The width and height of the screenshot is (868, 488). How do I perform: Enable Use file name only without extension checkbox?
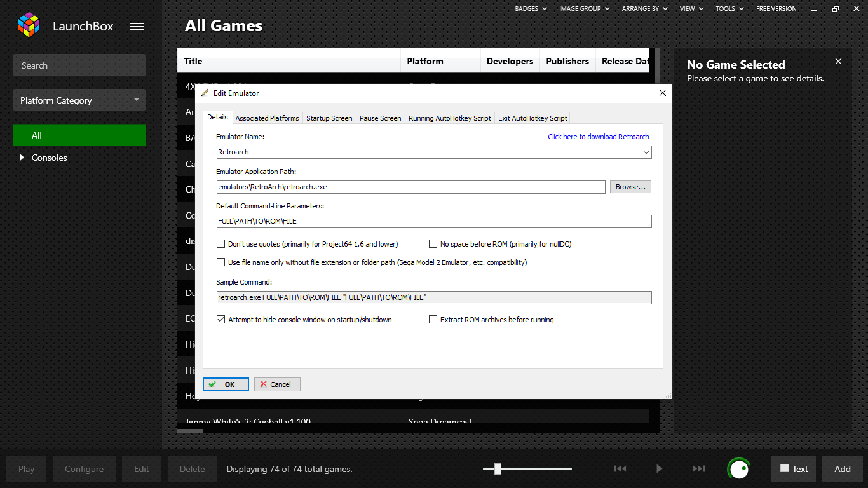[x=221, y=262]
